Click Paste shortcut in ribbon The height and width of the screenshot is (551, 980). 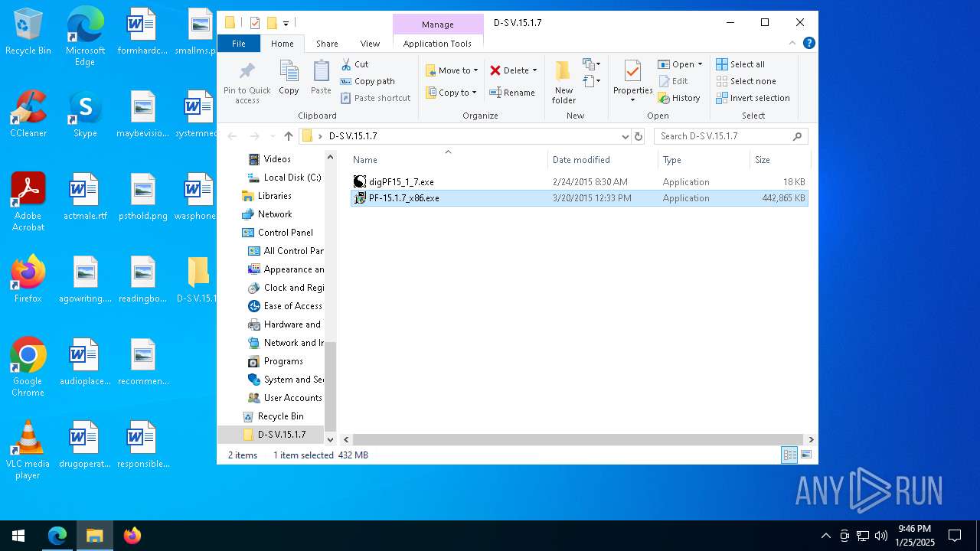(376, 98)
